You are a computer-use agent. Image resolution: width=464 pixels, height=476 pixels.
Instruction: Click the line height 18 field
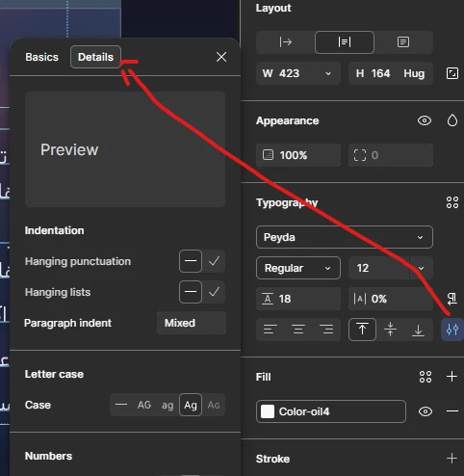[x=298, y=299]
